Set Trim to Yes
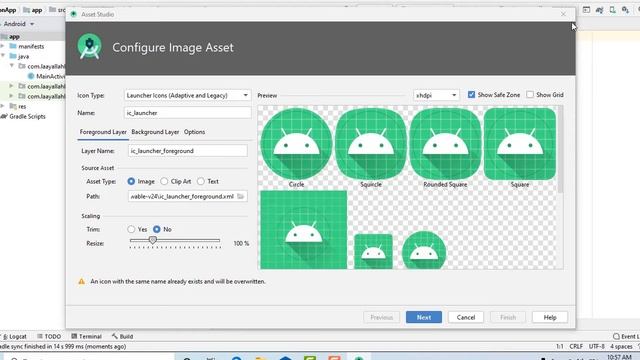The width and height of the screenshot is (640, 360). 131,229
